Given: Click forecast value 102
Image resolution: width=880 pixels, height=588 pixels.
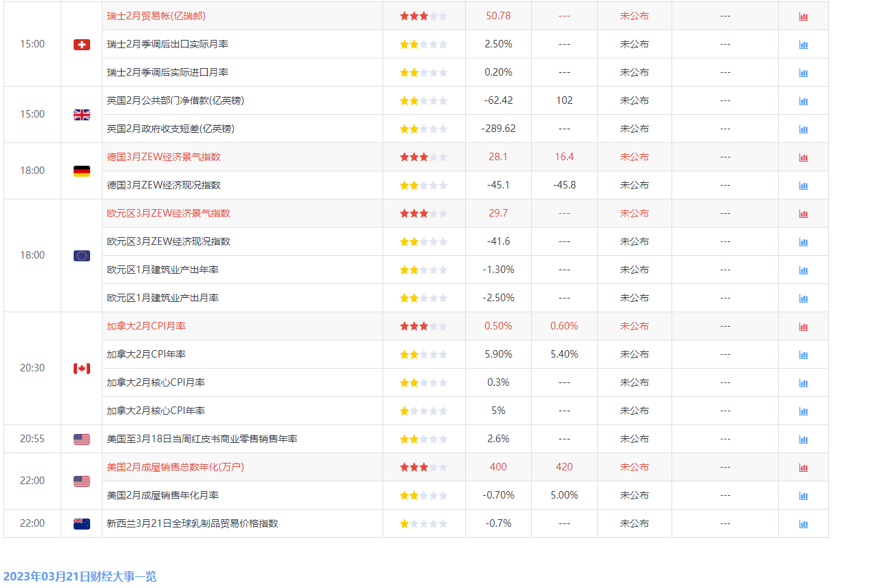Looking at the screenshot, I should [x=564, y=100].
